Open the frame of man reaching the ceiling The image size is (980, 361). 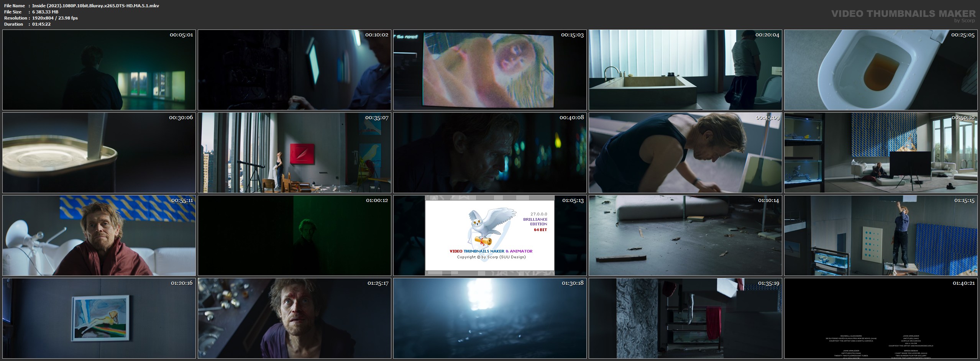880,235
